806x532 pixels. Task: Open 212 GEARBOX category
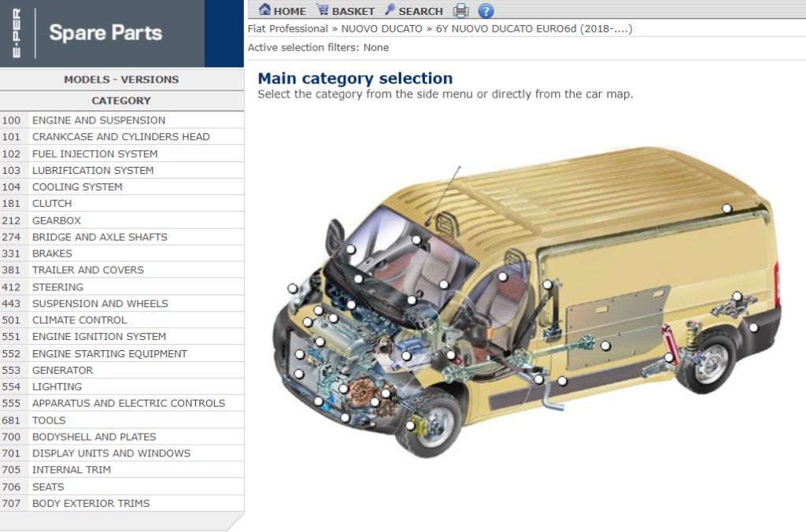click(122, 220)
